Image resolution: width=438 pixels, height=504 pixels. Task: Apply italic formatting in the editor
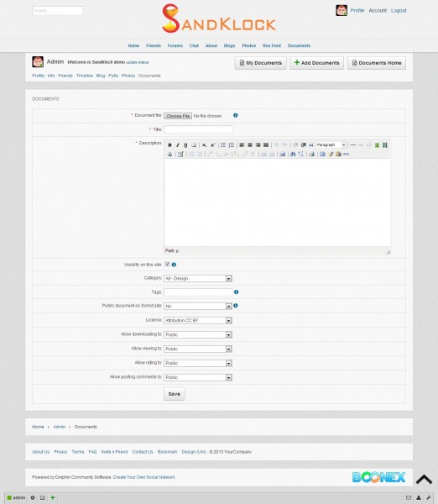point(178,145)
